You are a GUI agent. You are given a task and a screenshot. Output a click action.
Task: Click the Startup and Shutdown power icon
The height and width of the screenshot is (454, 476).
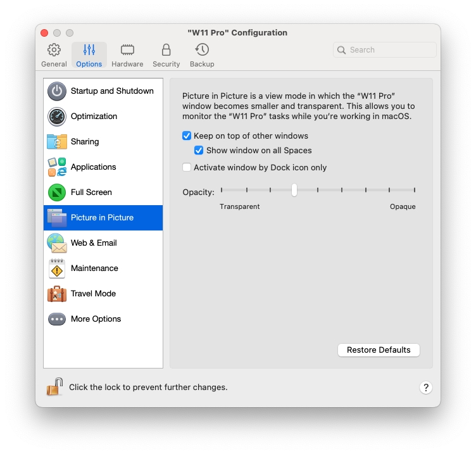pos(57,91)
